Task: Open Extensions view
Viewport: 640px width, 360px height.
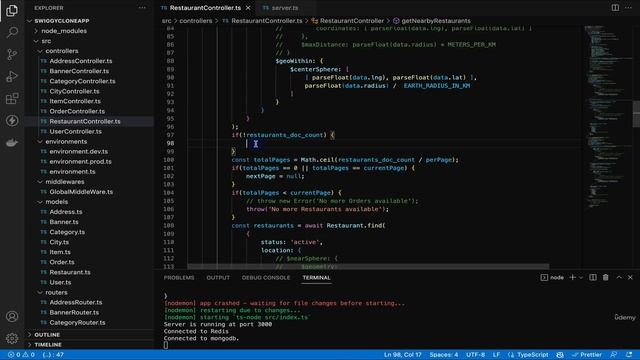Action: (x=12, y=98)
